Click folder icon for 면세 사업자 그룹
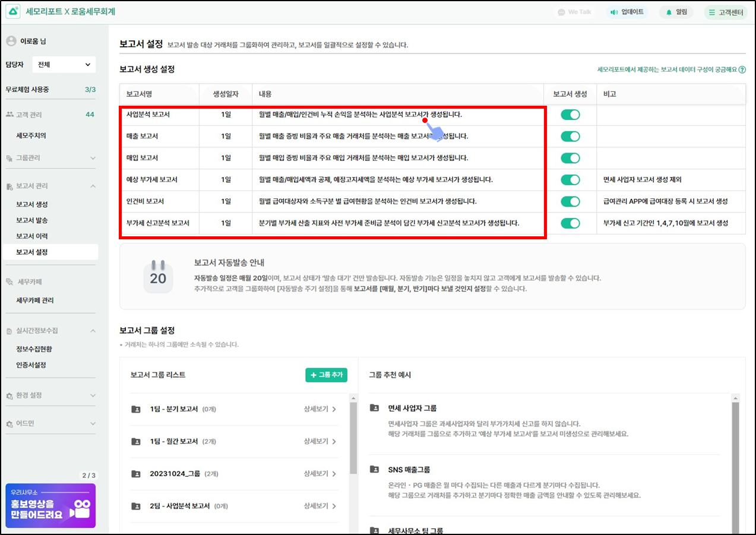Viewport: 756px width, 535px height. pyautogui.click(x=374, y=408)
